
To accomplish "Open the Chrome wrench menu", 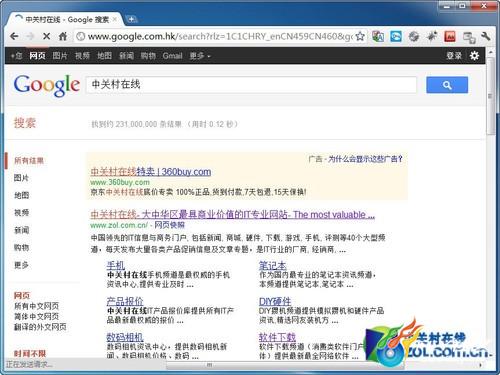I will [486, 36].
